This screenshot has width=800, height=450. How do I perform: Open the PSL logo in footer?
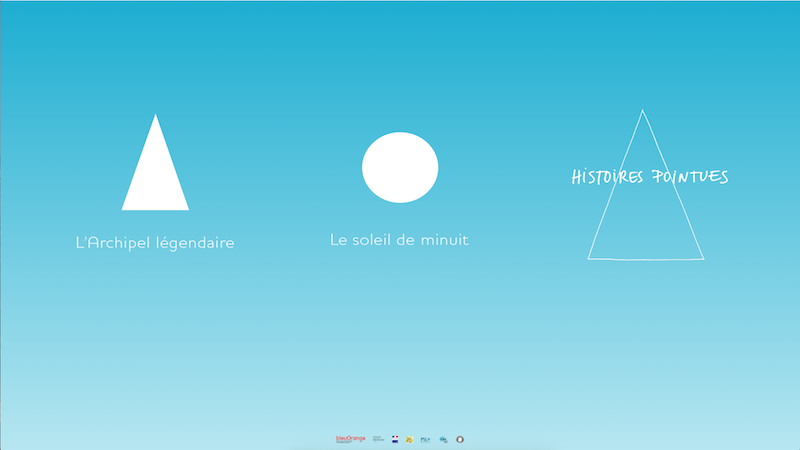[x=425, y=439]
